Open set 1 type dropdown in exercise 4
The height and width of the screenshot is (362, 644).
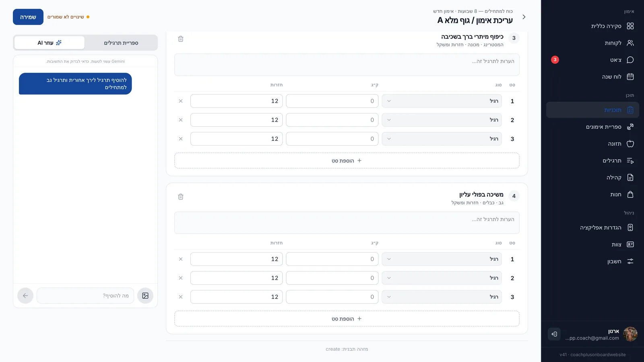[442, 259]
